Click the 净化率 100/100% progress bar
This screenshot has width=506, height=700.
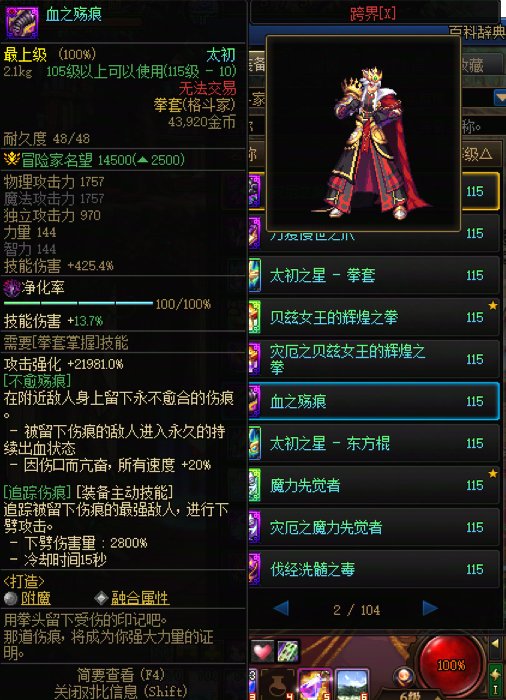(78, 304)
